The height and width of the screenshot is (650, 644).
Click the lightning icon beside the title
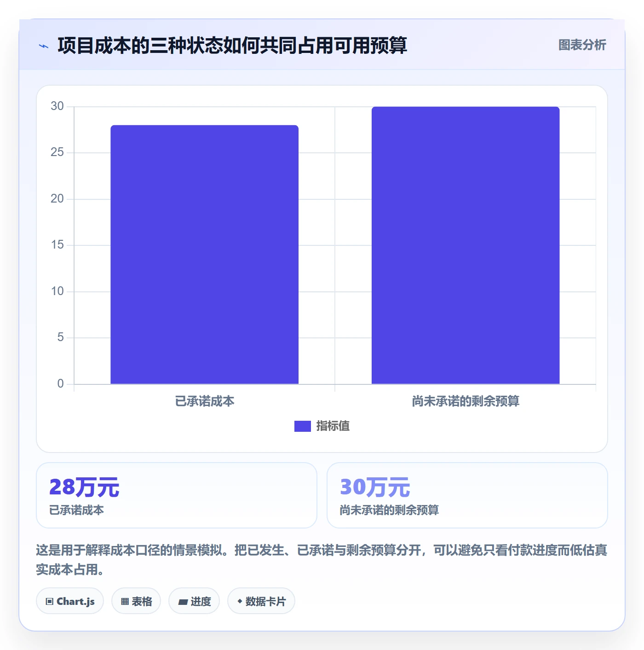tap(44, 46)
